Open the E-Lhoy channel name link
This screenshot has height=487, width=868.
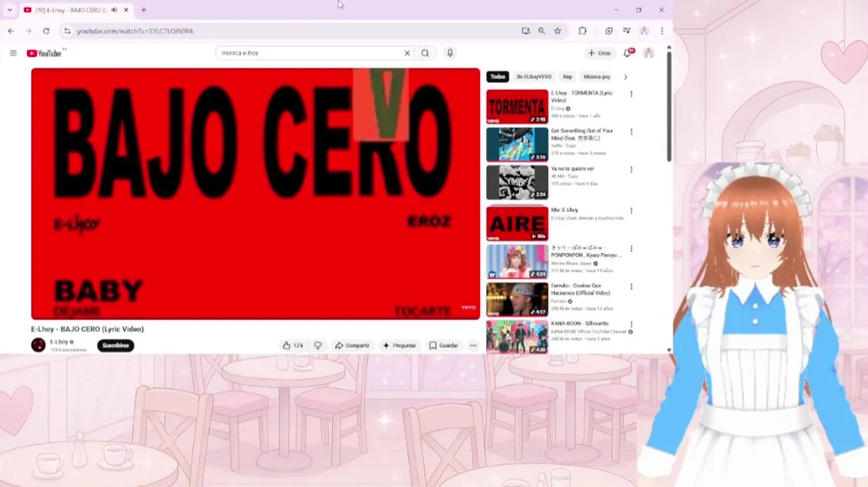pos(59,342)
